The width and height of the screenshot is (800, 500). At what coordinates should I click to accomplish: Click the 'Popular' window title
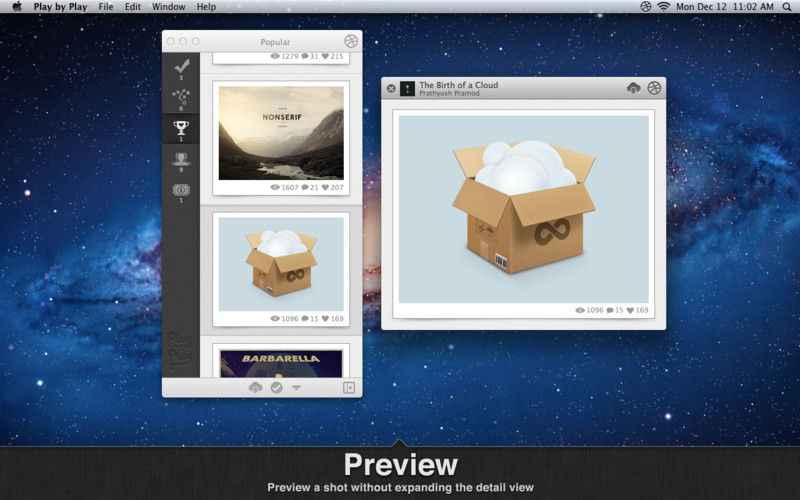click(275, 42)
